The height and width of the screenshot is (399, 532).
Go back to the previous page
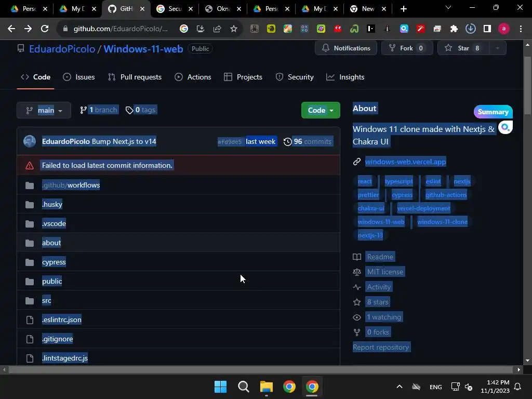click(11, 29)
